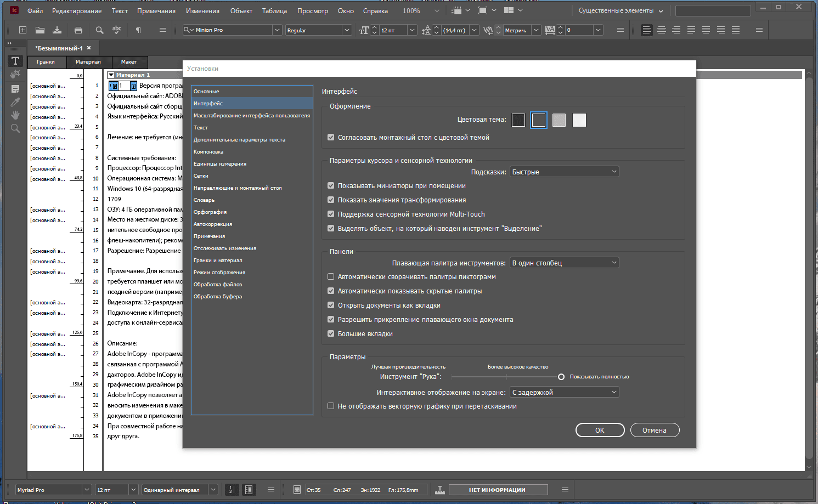This screenshot has height=504, width=818.
Task: Switch to the Макет view tab
Action: [129, 62]
